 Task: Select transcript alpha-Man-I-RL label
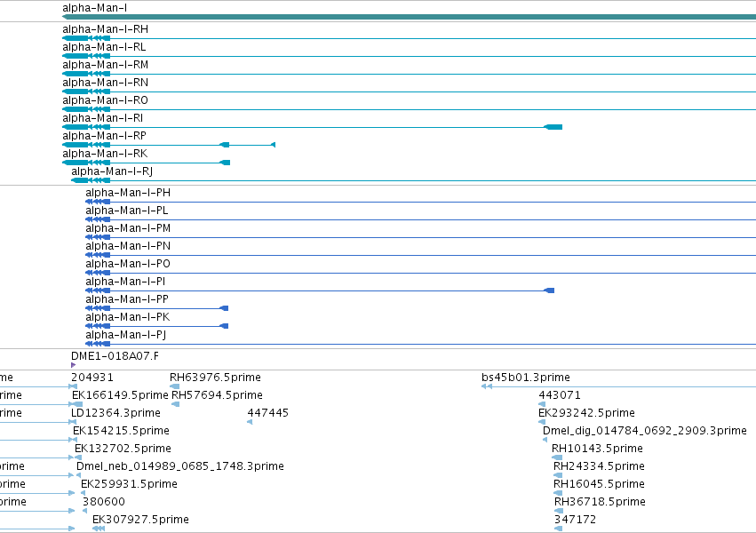pyautogui.click(x=104, y=47)
